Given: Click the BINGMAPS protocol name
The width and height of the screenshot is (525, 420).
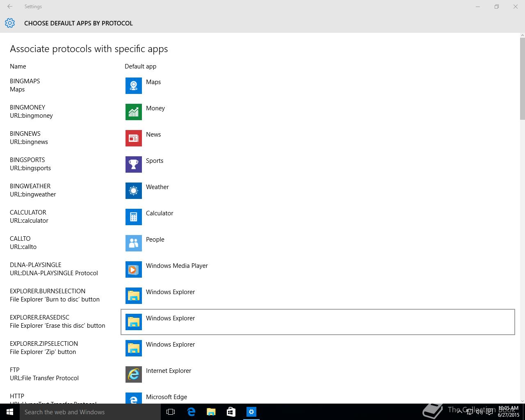Looking at the screenshot, I should 25,81.
